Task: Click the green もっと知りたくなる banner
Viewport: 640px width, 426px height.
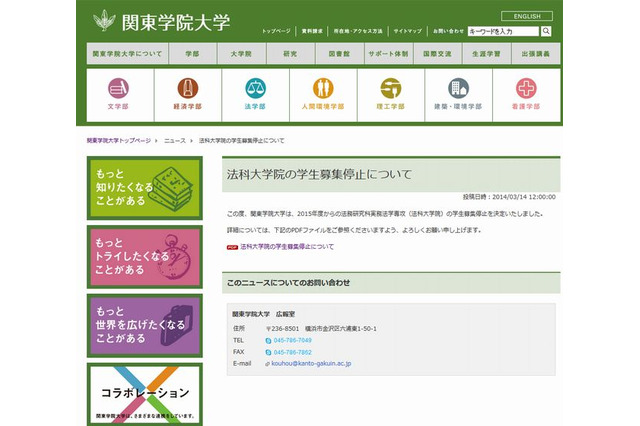Action: tap(144, 188)
